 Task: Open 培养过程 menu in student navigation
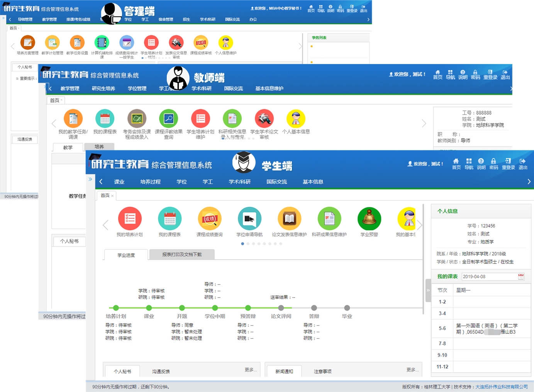pyautogui.click(x=150, y=182)
